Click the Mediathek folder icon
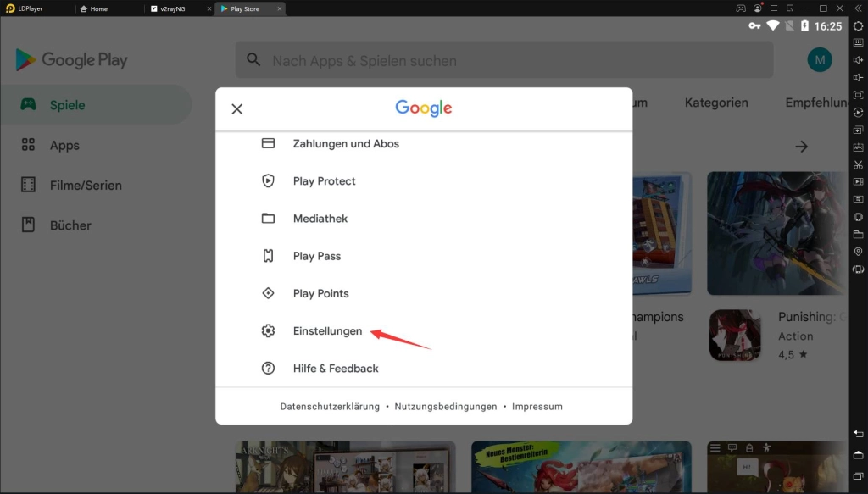 pos(268,219)
